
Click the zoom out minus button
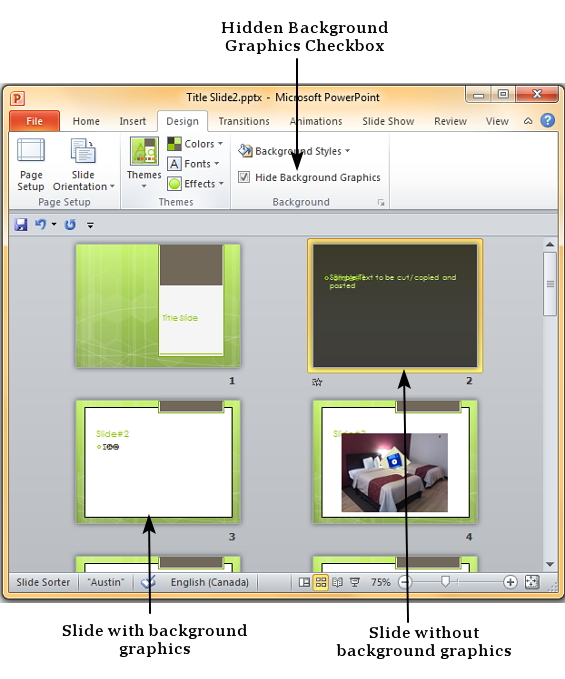[x=404, y=582]
